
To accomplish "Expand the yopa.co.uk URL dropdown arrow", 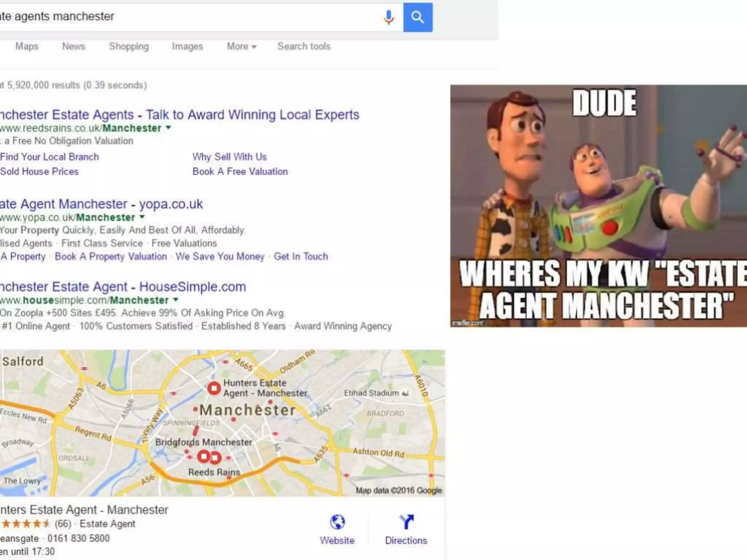I will (x=142, y=217).
